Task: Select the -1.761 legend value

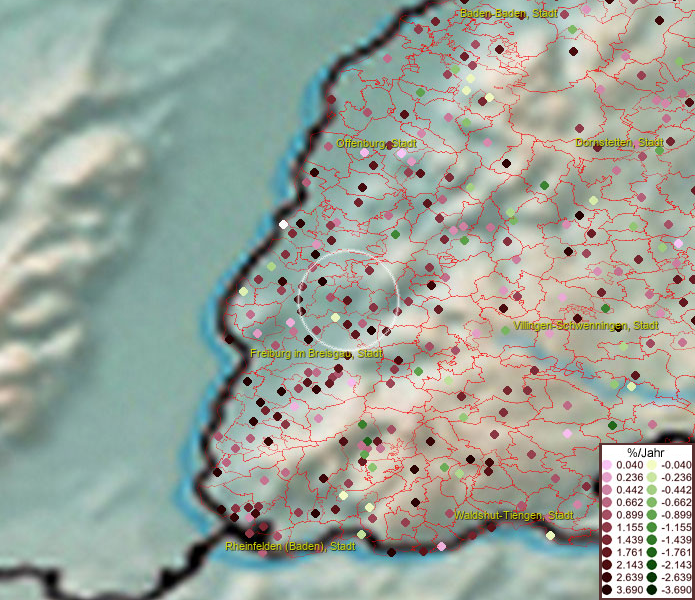Action: [x=676, y=553]
